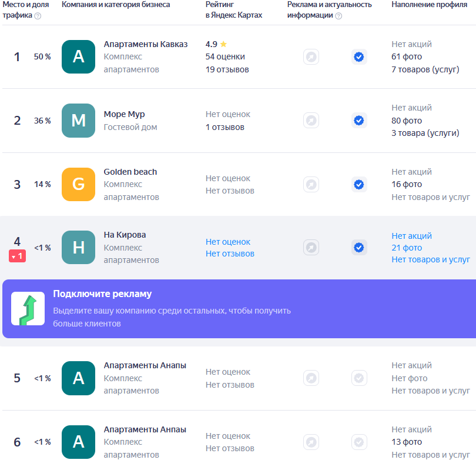Click advertising icon in Апартаменты Кавказ row

311,57
